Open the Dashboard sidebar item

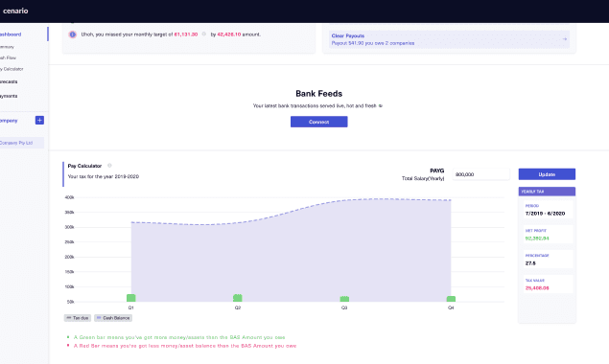pos(11,34)
